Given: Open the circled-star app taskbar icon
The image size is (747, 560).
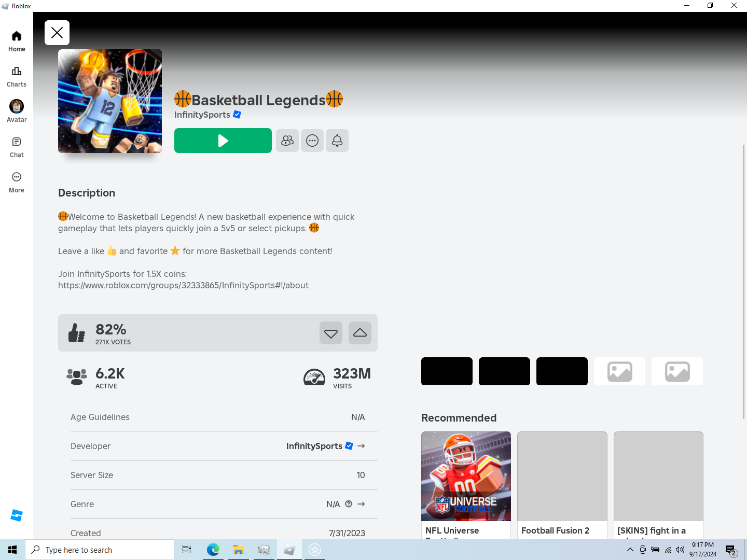Looking at the screenshot, I should pos(315,550).
